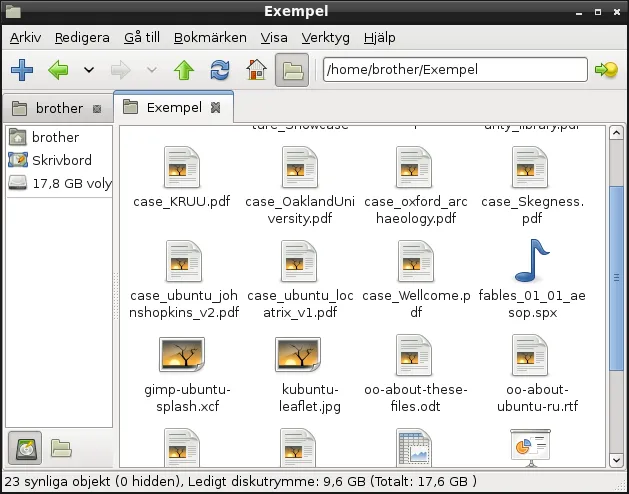
Task: Open the Bokmärken menu
Action: coord(210,37)
